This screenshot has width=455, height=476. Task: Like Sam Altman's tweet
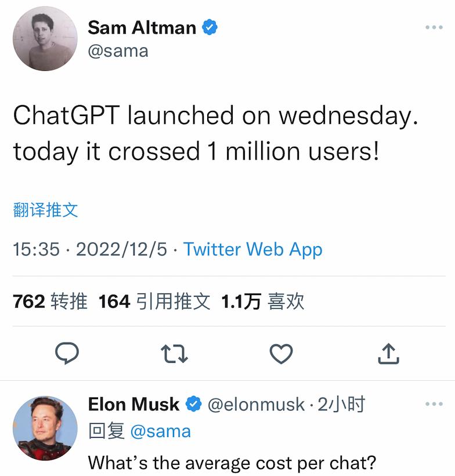(282, 352)
